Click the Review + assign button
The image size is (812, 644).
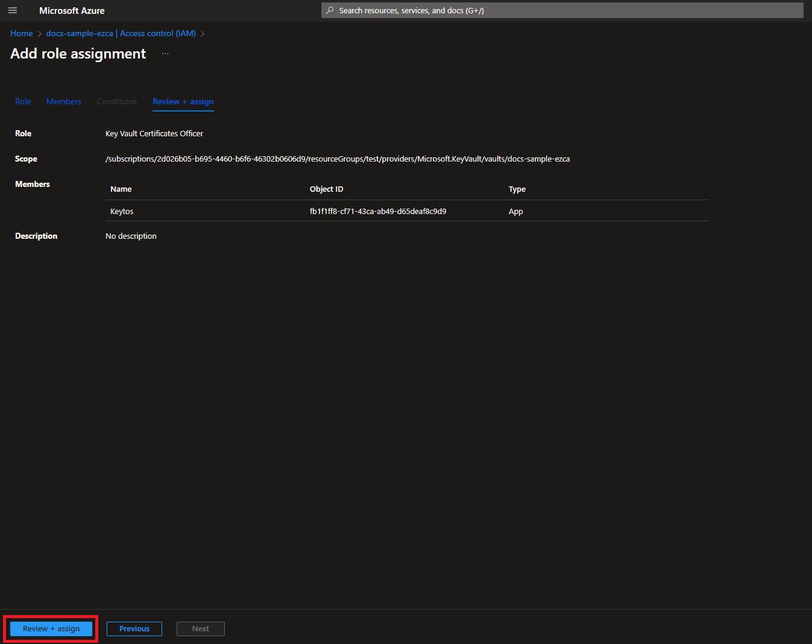(x=51, y=628)
